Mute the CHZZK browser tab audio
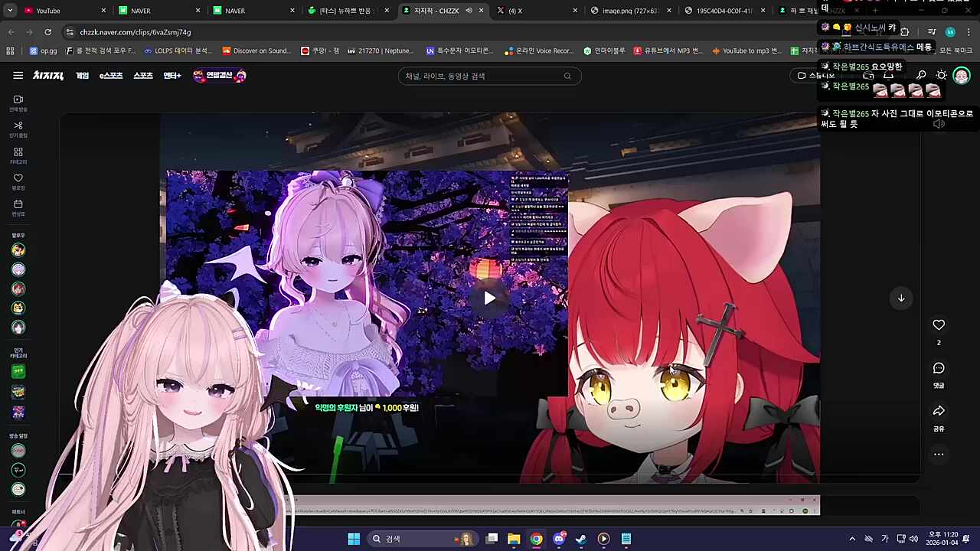 click(x=469, y=11)
